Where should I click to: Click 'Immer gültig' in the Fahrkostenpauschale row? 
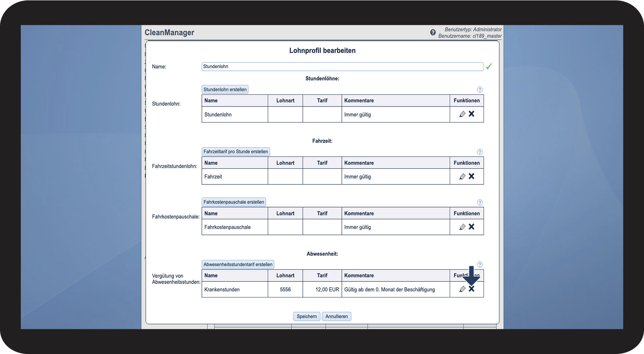358,227
